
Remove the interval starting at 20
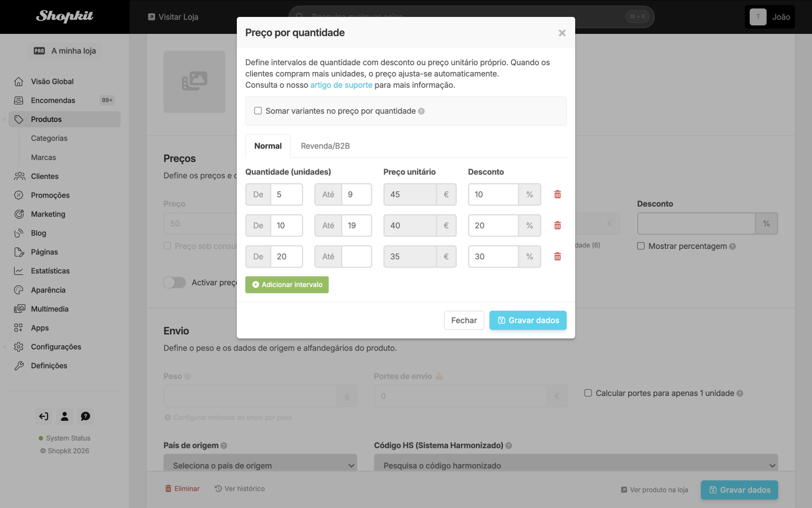[557, 257]
